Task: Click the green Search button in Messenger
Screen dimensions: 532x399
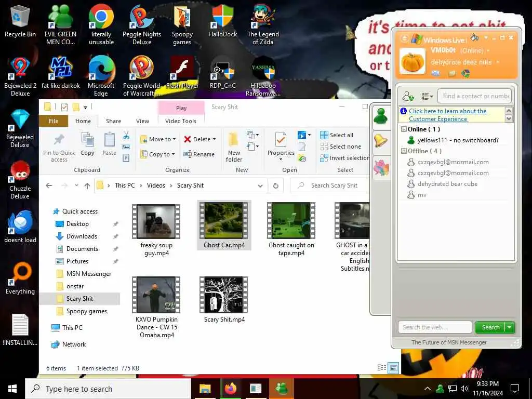Action: point(490,327)
